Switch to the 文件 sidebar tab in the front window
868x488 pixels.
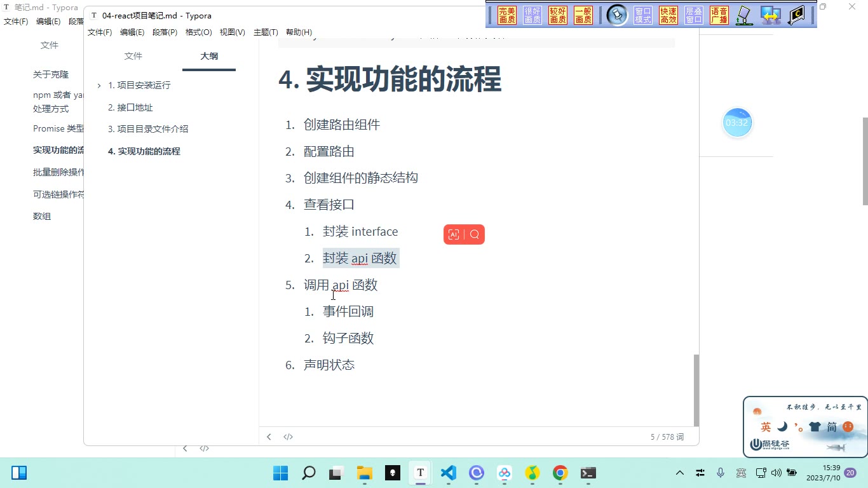pyautogui.click(x=133, y=56)
